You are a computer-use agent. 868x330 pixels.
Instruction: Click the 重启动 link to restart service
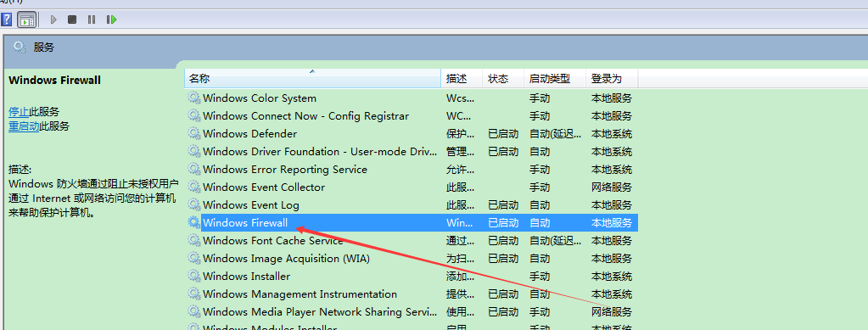click(x=24, y=126)
